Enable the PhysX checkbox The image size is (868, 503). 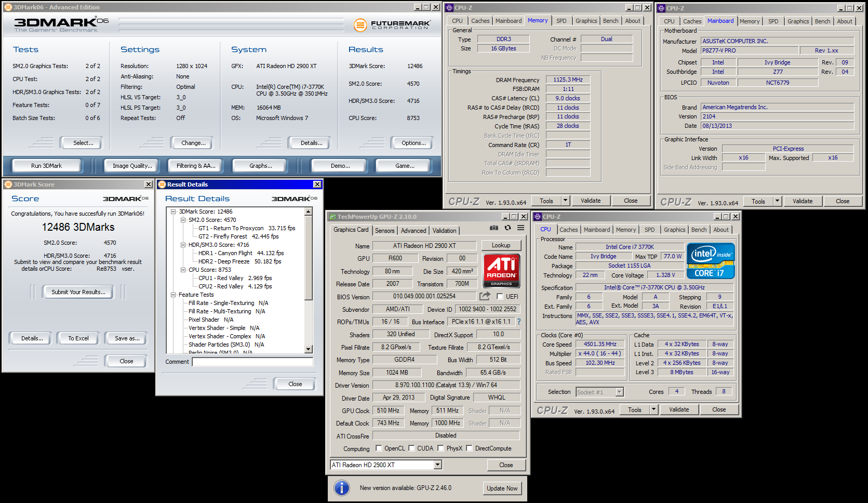point(440,448)
